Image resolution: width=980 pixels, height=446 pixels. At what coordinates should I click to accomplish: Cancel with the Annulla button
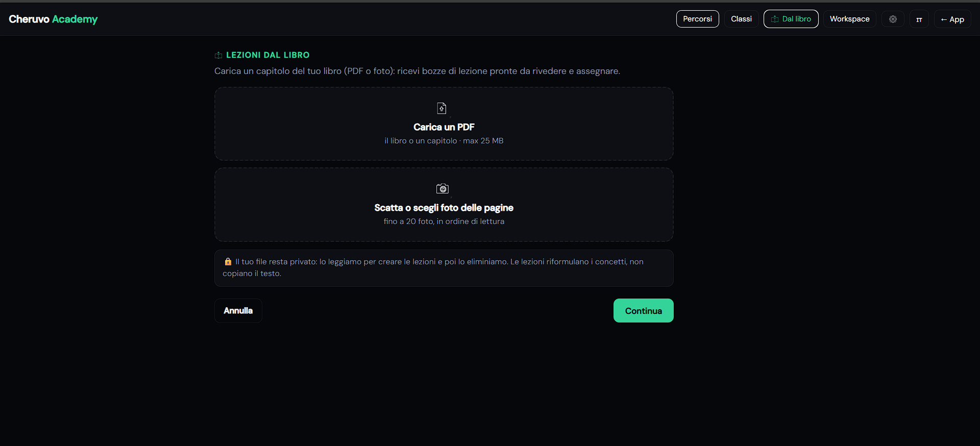[238, 310]
